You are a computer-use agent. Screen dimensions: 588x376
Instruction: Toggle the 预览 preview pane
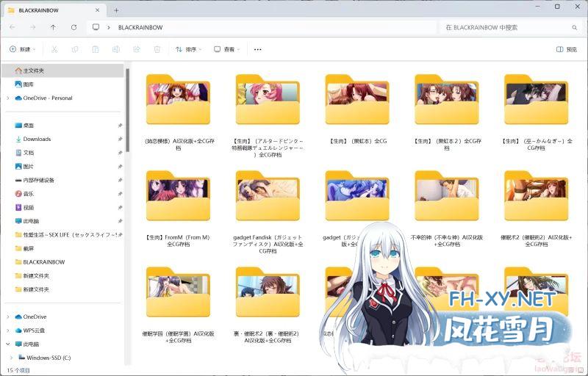(567, 49)
